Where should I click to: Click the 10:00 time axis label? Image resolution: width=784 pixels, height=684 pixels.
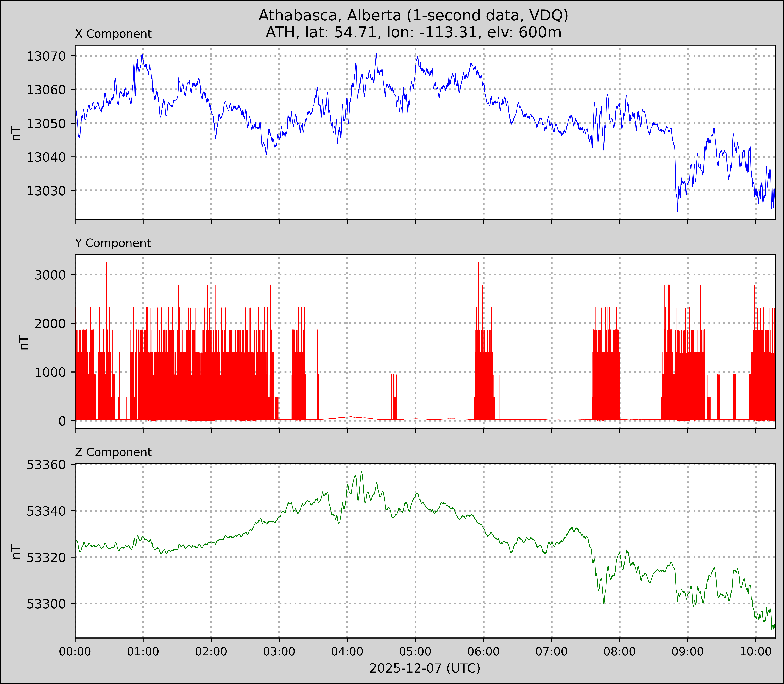coord(755,652)
